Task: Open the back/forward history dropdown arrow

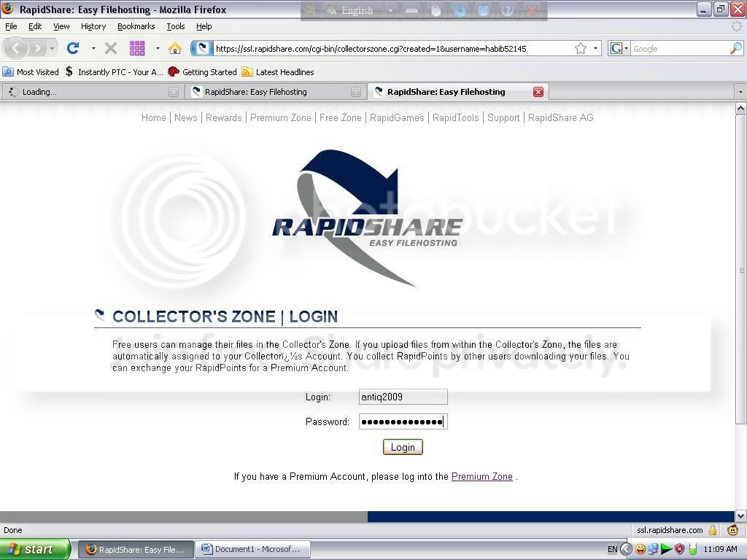Action: 52,48
